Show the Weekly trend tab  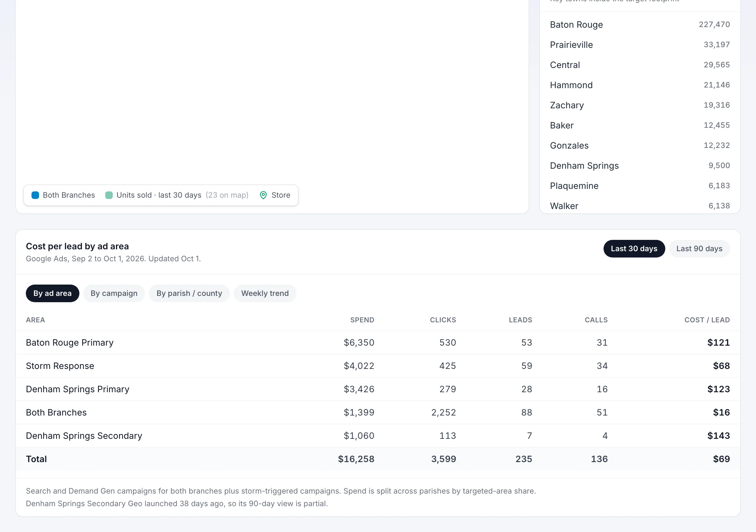265,293
